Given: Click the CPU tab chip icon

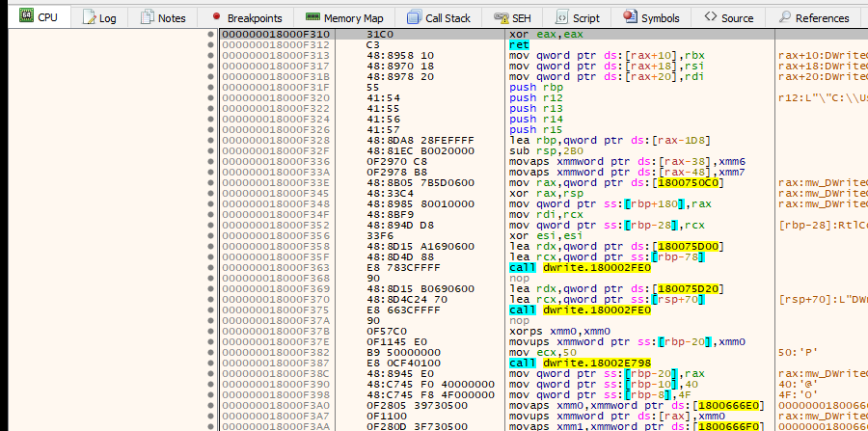Looking at the screenshot, I should click(x=27, y=16).
